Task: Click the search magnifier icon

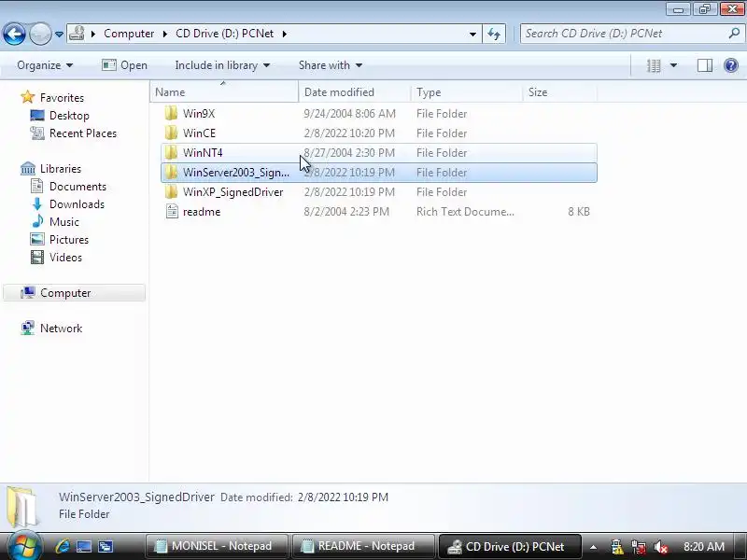Action: (734, 34)
